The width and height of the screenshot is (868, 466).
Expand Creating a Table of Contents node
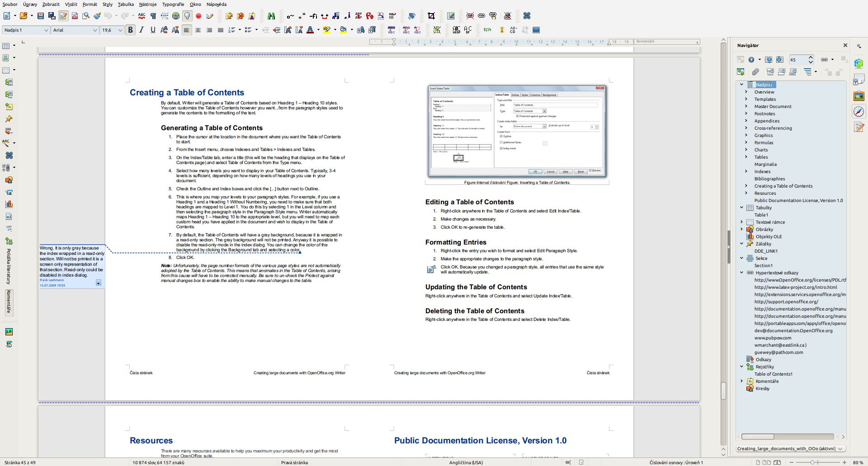(746, 186)
